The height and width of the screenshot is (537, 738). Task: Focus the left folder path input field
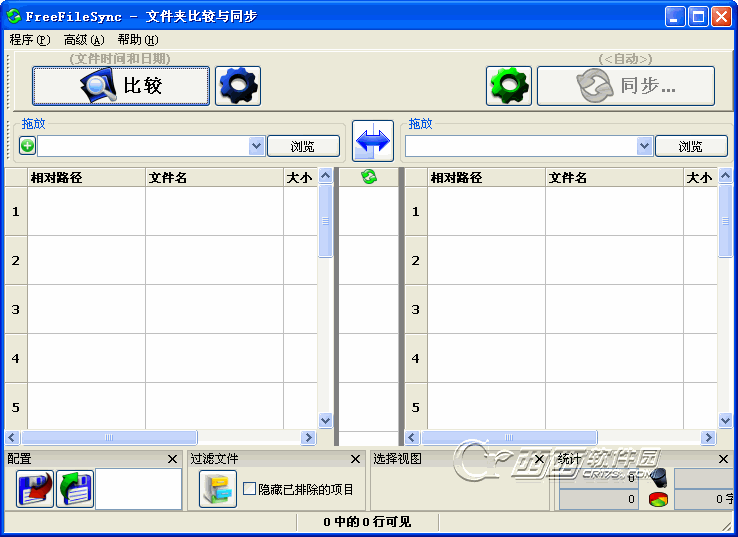click(x=143, y=146)
